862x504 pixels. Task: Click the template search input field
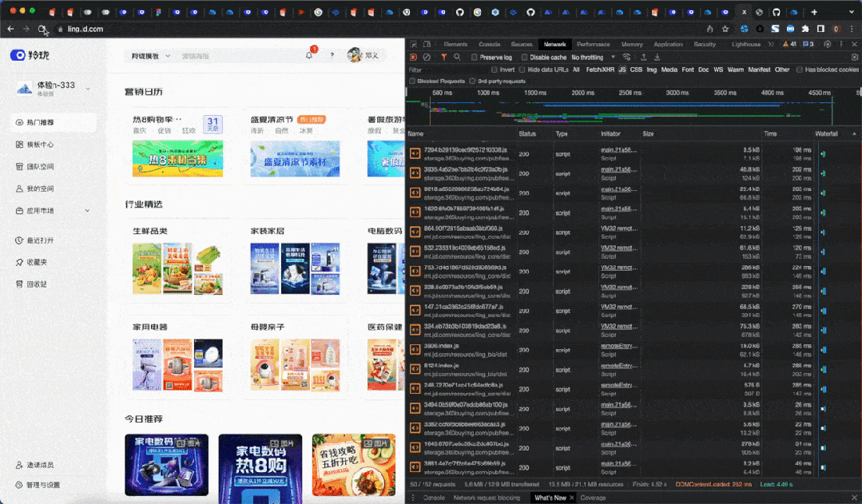[x=236, y=56]
